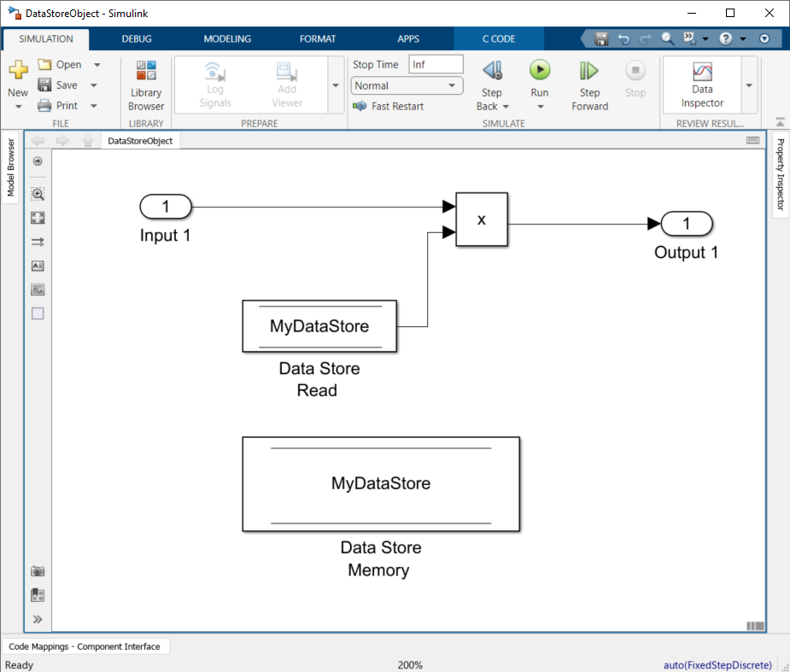Open Code Mappings - Component Interface
Viewport: 790px width, 672px height.
(85, 646)
